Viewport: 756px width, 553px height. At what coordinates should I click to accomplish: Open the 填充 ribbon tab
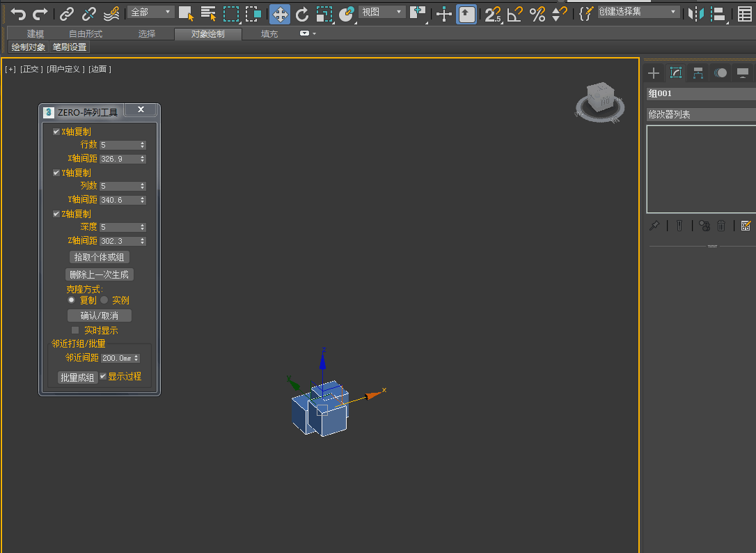[269, 34]
